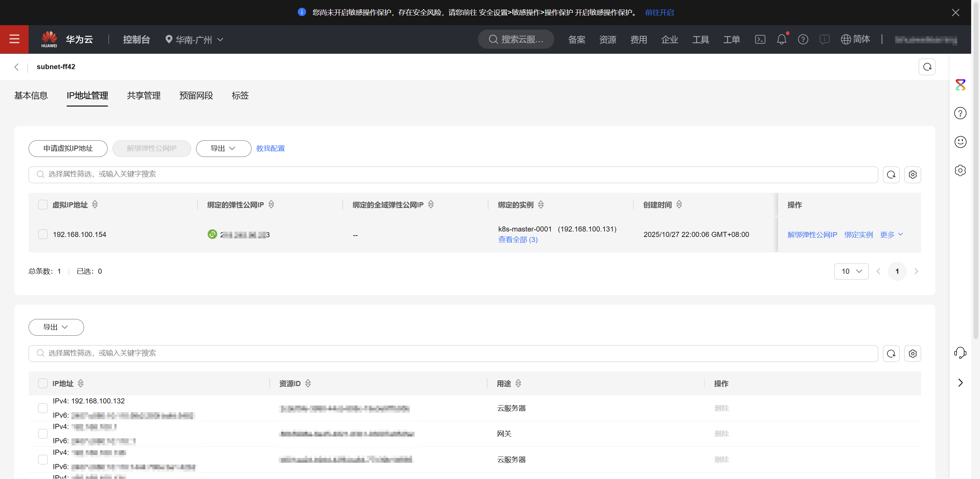Screen dimensions: 980x479
Task: Expand the 华南-广州 region selector
Action: click(194, 39)
